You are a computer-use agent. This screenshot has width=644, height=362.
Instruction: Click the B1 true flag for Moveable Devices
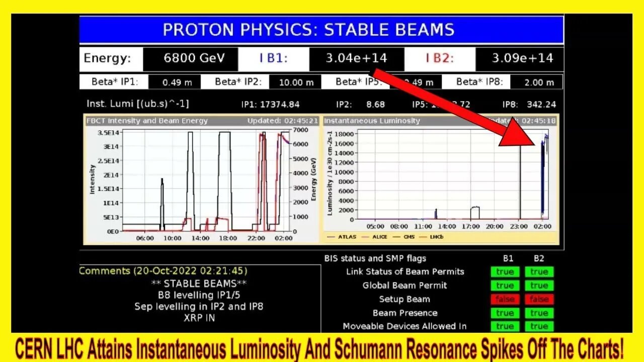click(505, 326)
